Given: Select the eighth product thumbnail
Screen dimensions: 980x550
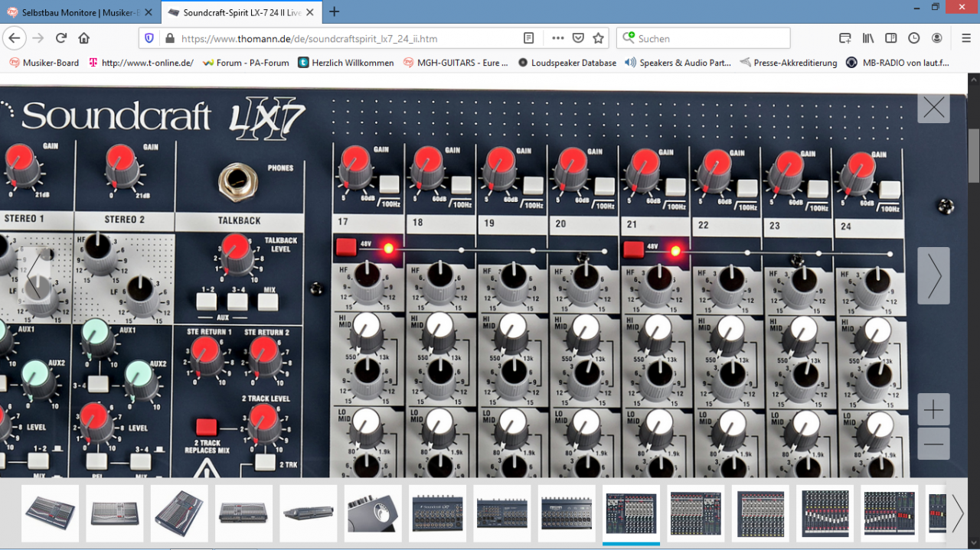Looking at the screenshot, I should point(502,513).
